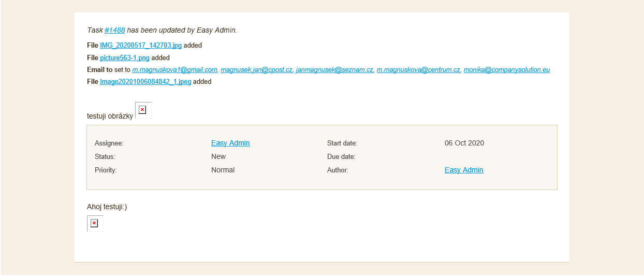
Task: Click the magnusek.jan@cpost.cz email link
Action: (x=257, y=70)
